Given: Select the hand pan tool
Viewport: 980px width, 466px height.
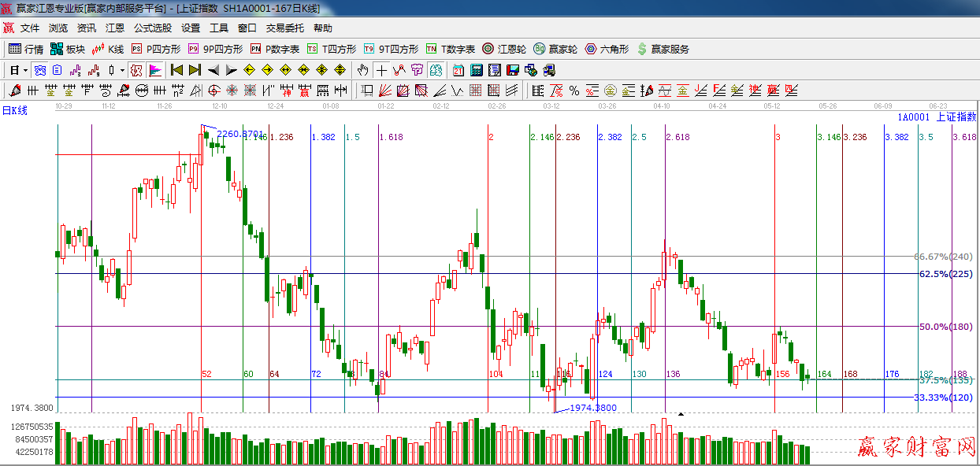Looking at the screenshot, I should click(363, 70).
